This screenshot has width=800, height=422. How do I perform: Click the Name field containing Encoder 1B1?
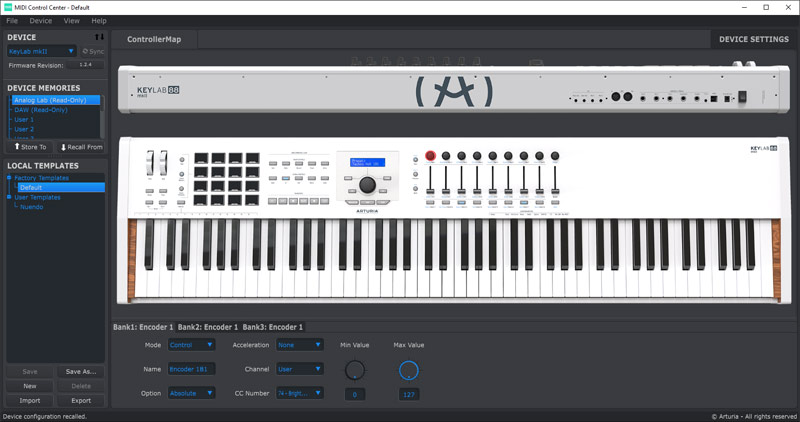pos(191,369)
